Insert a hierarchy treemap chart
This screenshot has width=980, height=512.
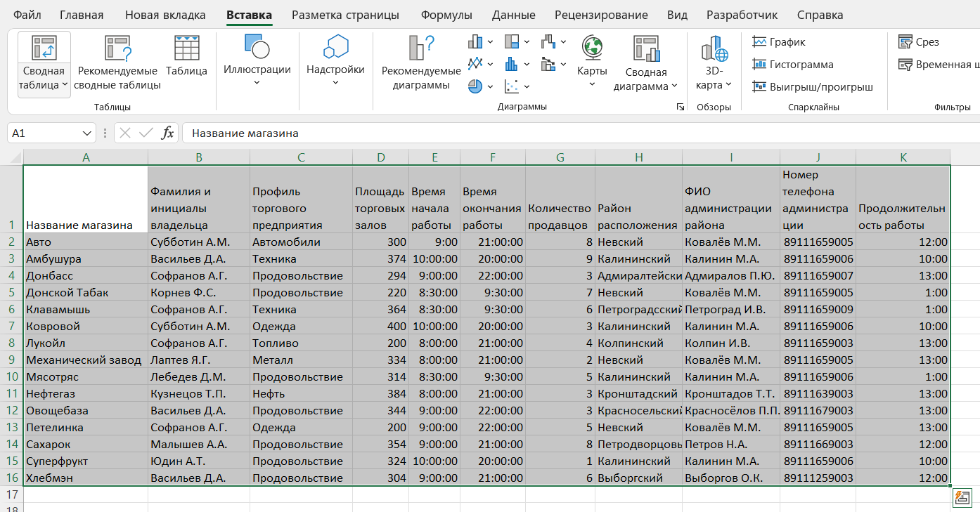517,42
